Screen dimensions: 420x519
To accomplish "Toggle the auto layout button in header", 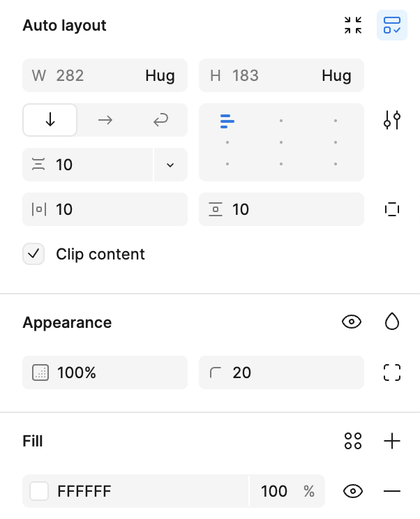I will click(x=392, y=25).
